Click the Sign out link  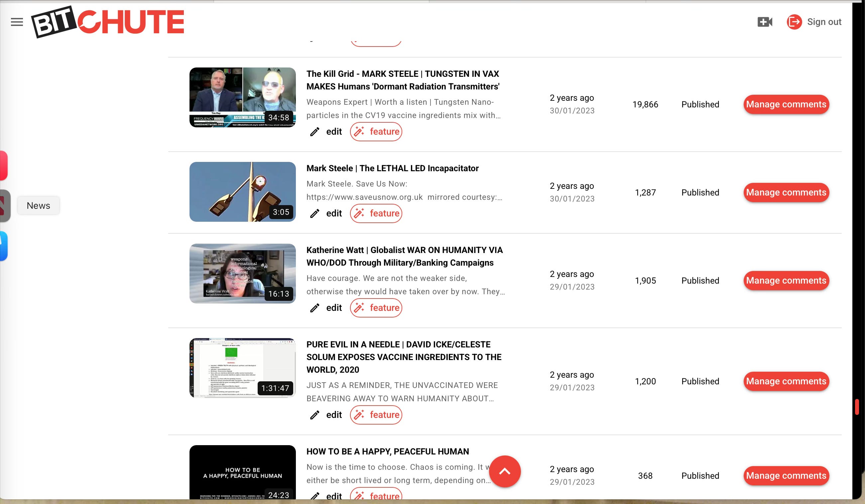click(824, 22)
